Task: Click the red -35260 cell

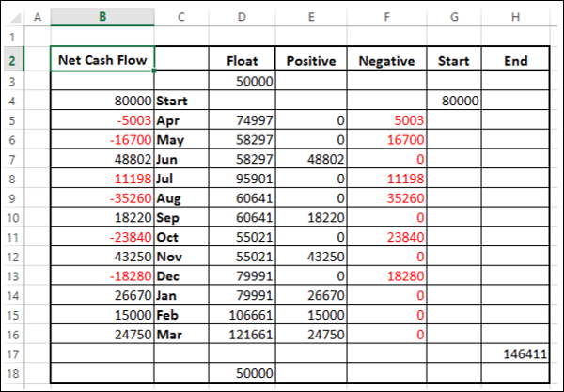Action: click(102, 197)
